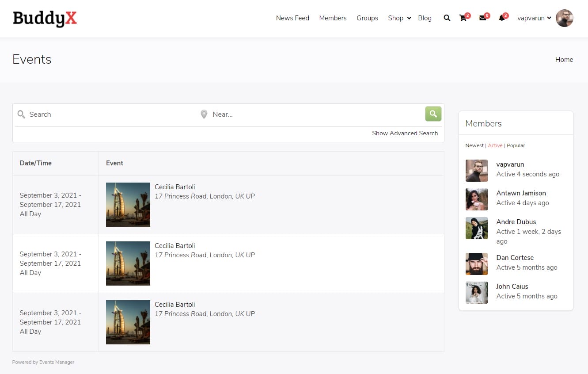Open the search icon in header
This screenshot has height=374, width=588.
coord(447,18)
